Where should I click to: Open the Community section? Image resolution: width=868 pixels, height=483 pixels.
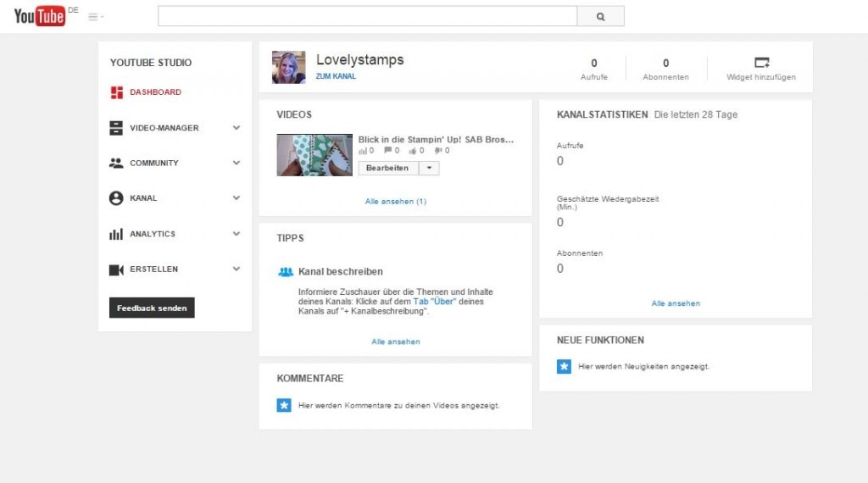click(154, 164)
